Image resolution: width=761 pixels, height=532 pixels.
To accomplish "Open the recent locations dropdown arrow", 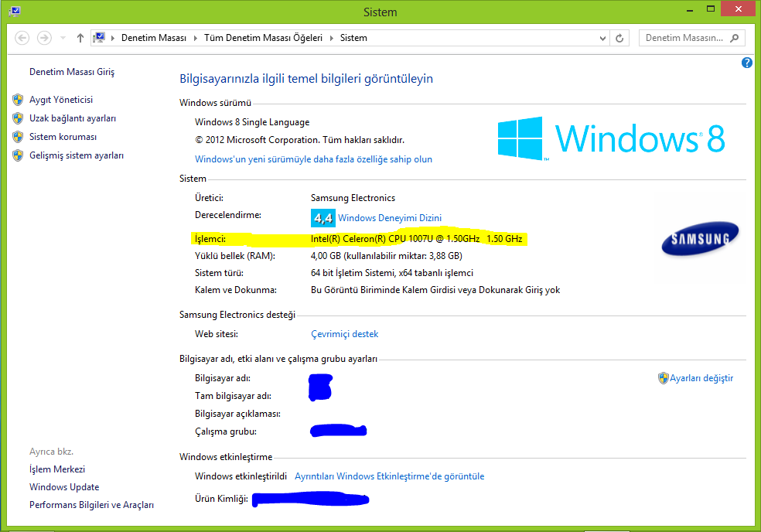I will (63, 38).
